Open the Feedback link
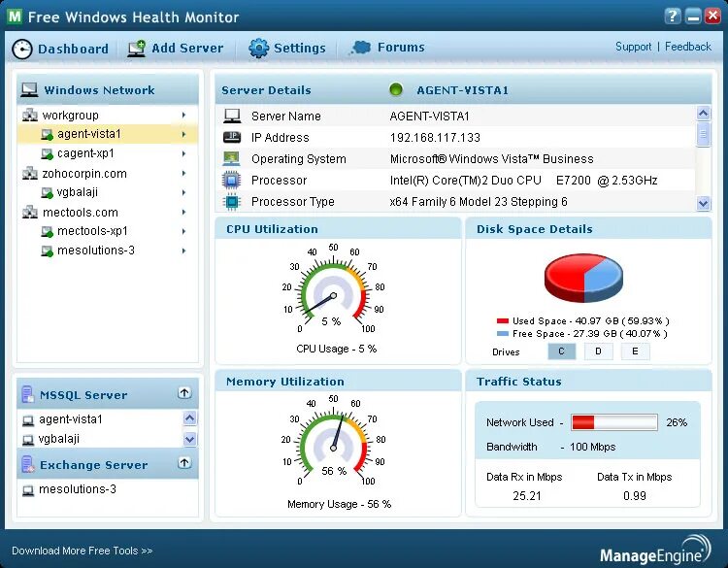Viewport: 728px width, 568px height. pyautogui.click(x=687, y=47)
